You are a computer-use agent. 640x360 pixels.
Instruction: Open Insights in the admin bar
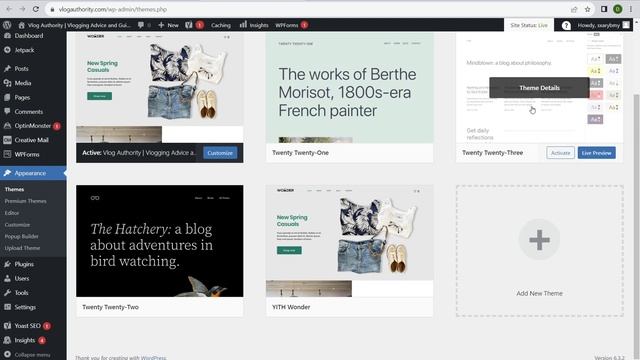click(x=254, y=25)
